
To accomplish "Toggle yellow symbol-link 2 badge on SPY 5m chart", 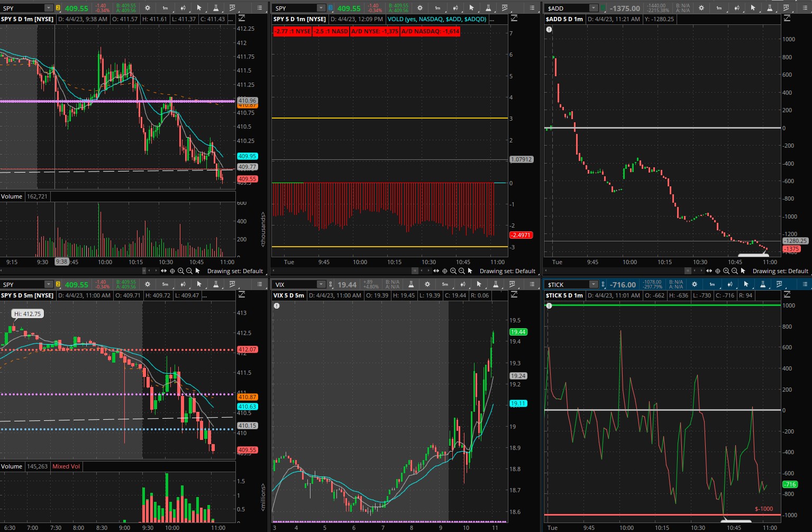I will coord(58,284).
